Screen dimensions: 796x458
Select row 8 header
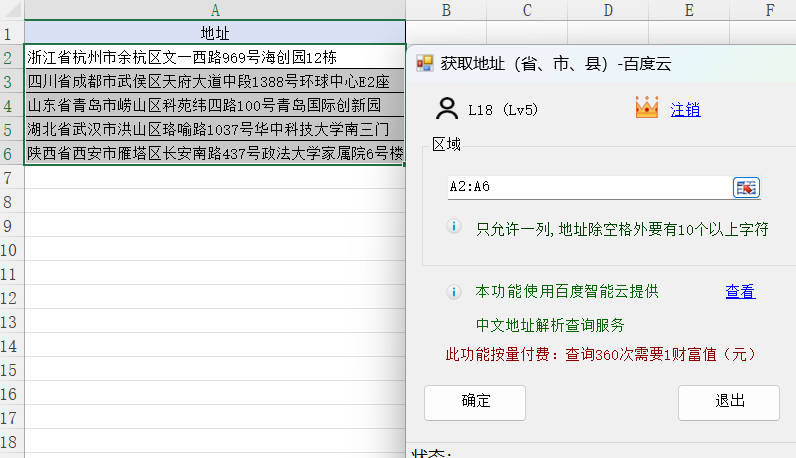tap(12, 201)
